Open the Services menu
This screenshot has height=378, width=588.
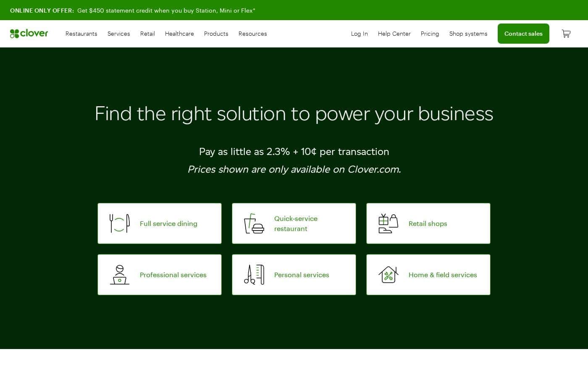pyautogui.click(x=119, y=34)
